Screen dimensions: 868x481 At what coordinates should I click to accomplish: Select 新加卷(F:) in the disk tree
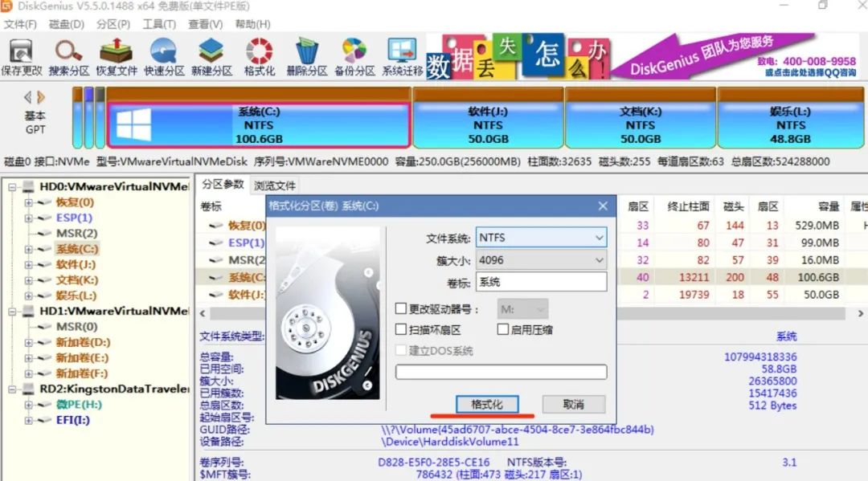[82, 373]
